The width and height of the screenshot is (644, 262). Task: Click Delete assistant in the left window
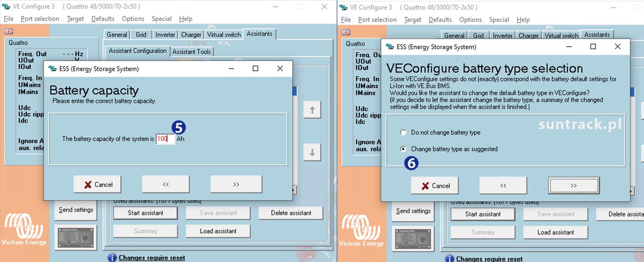point(291,213)
